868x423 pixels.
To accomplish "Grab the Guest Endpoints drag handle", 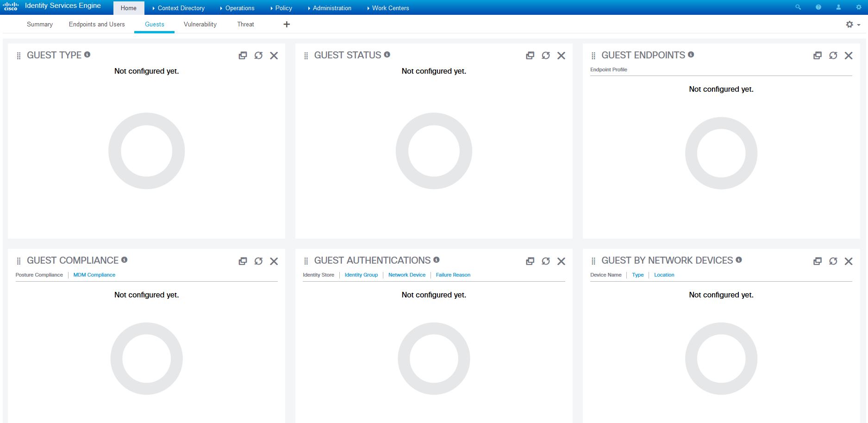I will click(x=593, y=56).
